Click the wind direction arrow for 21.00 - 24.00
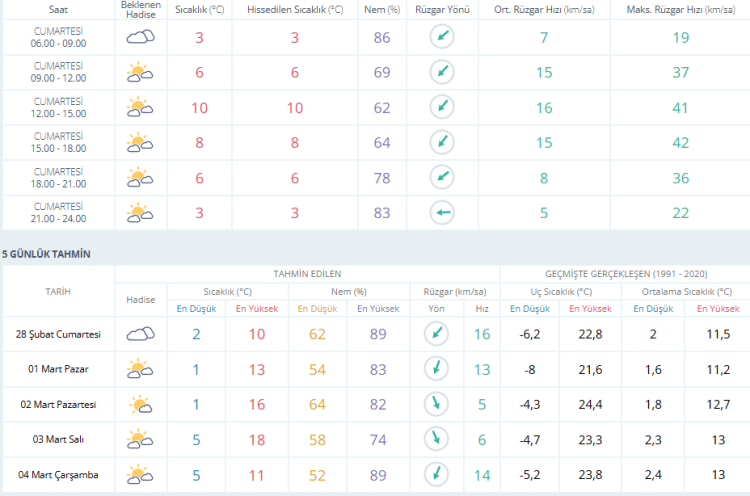The height and width of the screenshot is (496, 750). [441, 212]
